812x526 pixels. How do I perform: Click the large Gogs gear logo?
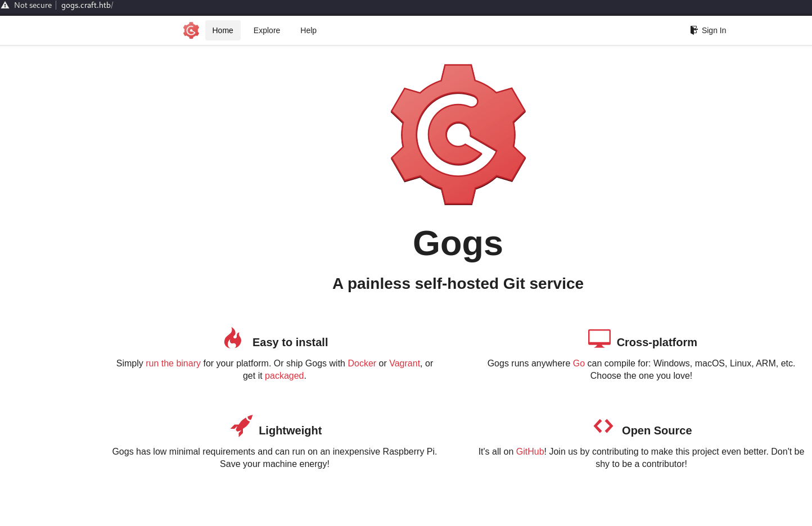click(458, 134)
